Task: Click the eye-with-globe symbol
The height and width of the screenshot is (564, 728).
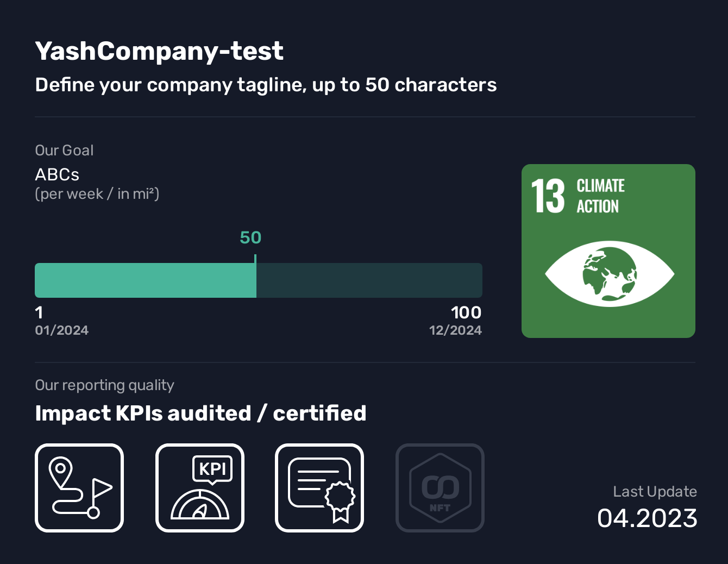Action: [x=609, y=274]
